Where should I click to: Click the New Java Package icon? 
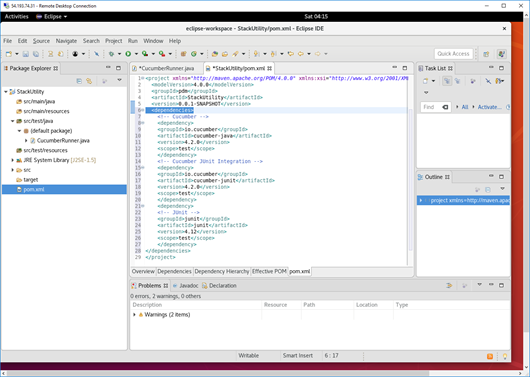[x=184, y=54]
